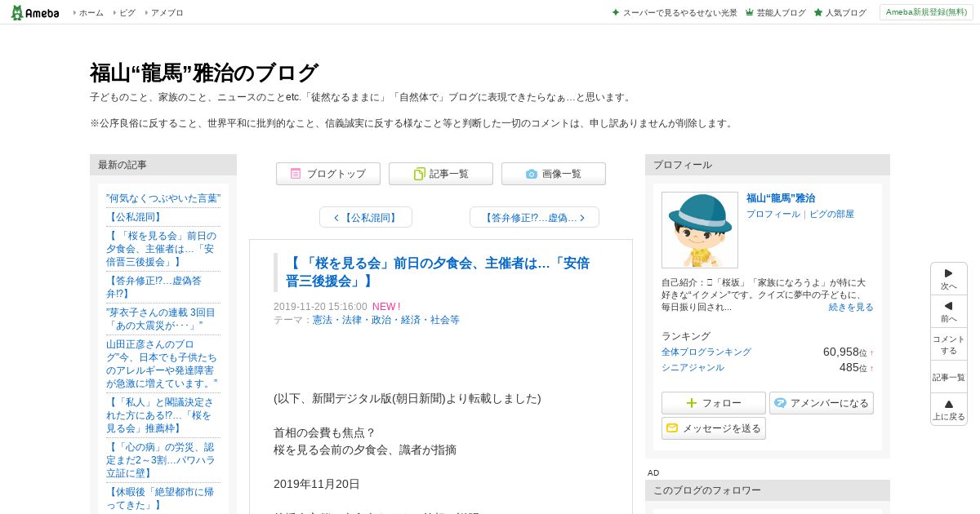Open sidebar post 「私人」と閣議決定

(160, 414)
